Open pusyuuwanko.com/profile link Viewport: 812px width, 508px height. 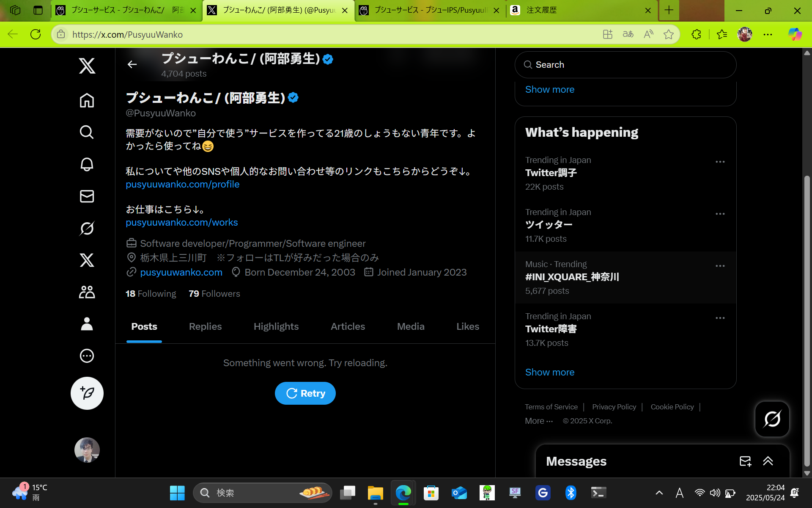pyautogui.click(x=183, y=184)
